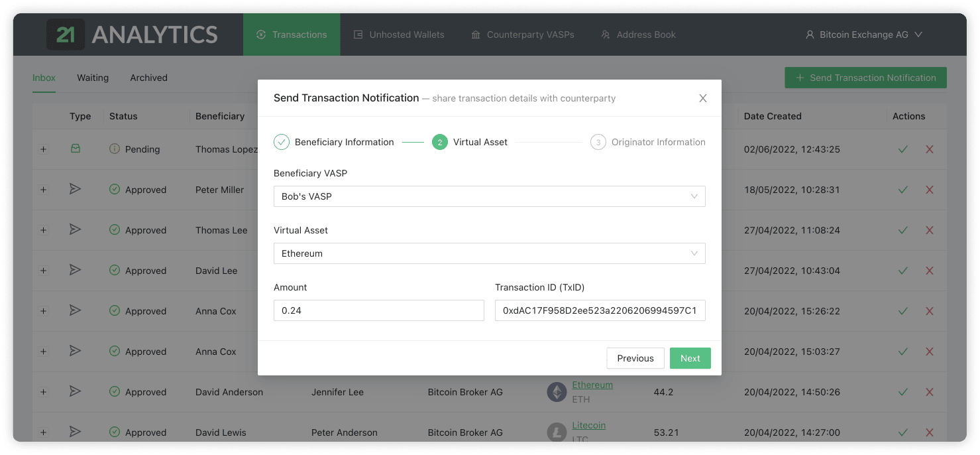
Task: Switch to the Archived tab
Action: pos(148,78)
